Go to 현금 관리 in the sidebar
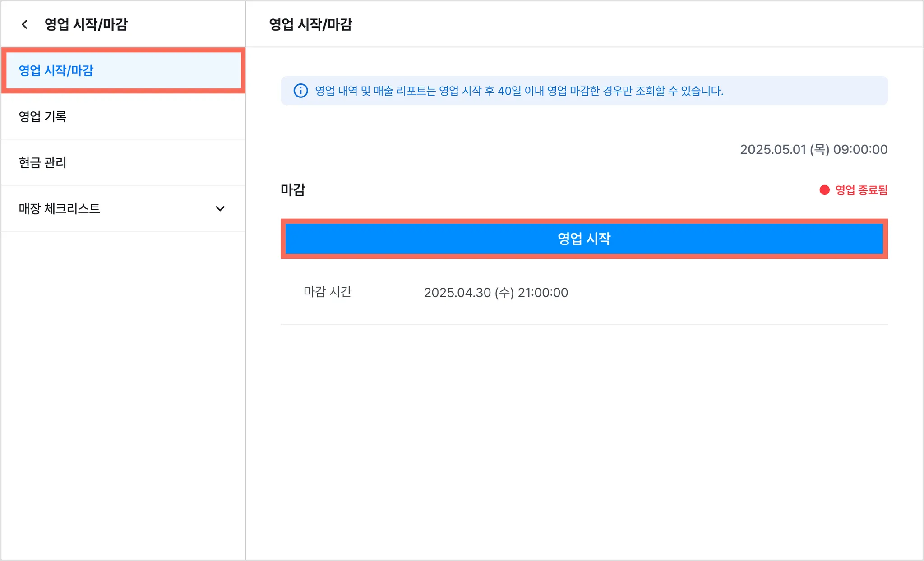The width and height of the screenshot is (924, 561). [43, 162]
